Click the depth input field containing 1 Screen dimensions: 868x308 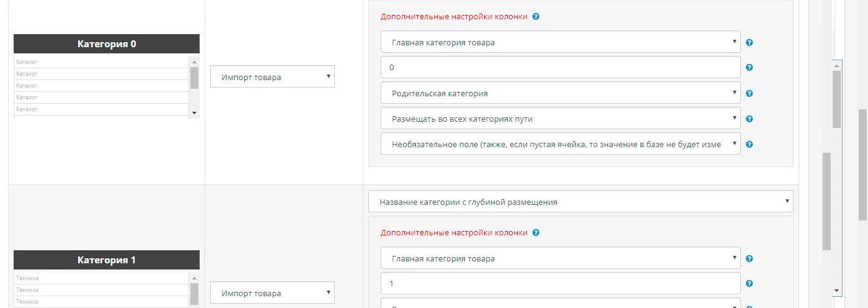click(x=560, y=283)
